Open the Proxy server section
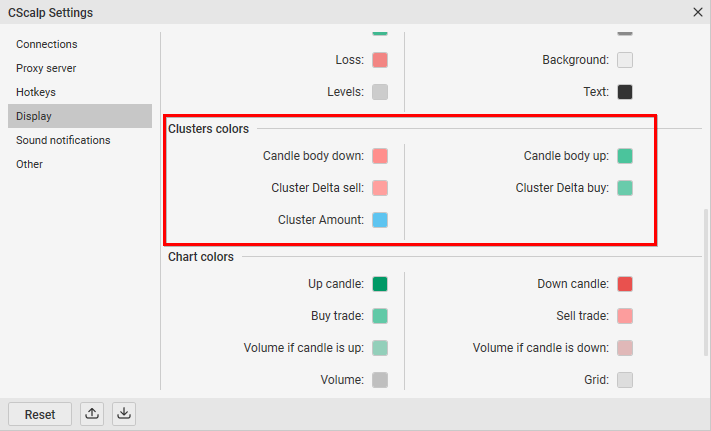711x431 pixels. coord(46,68)
